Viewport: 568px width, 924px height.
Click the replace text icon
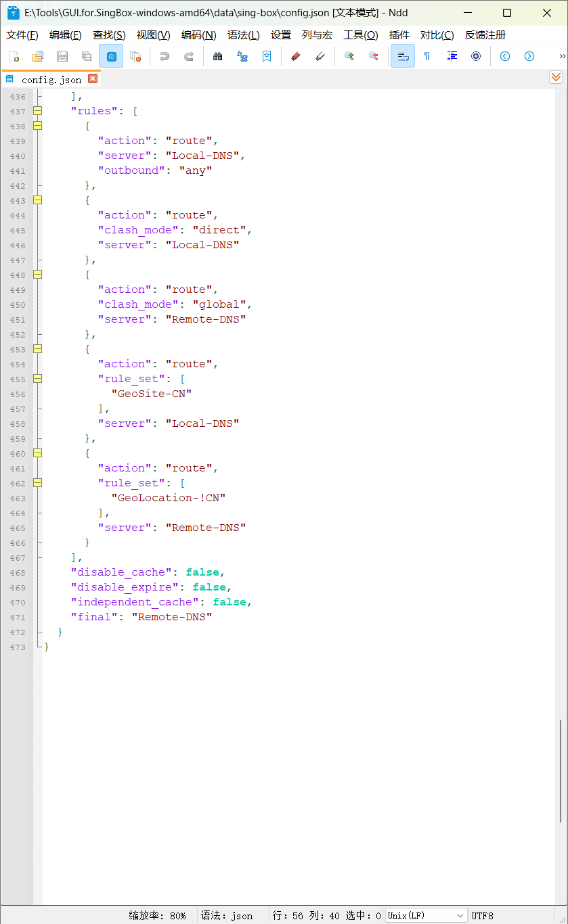242,56
